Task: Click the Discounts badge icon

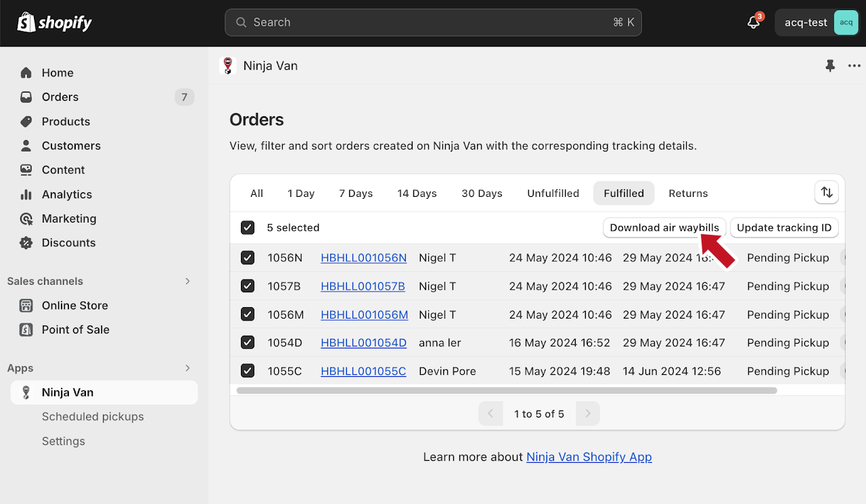Action: 26,243
